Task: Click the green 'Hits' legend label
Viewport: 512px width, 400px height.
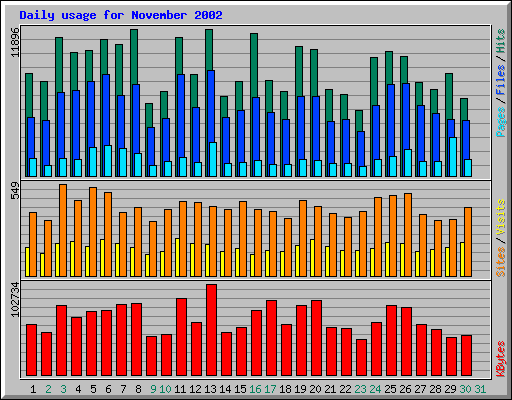Action: click(501, 41)
